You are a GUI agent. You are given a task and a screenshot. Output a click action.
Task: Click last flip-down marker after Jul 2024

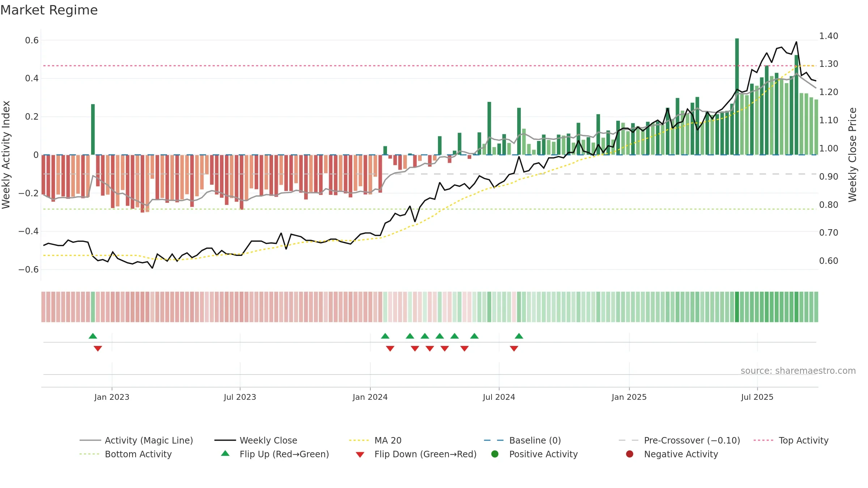click(x=514, y=348)
